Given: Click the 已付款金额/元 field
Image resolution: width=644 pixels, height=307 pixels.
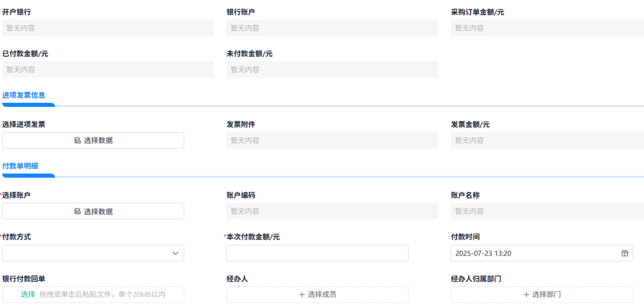Looking at the screenshot, I should (x=108, y=69).
